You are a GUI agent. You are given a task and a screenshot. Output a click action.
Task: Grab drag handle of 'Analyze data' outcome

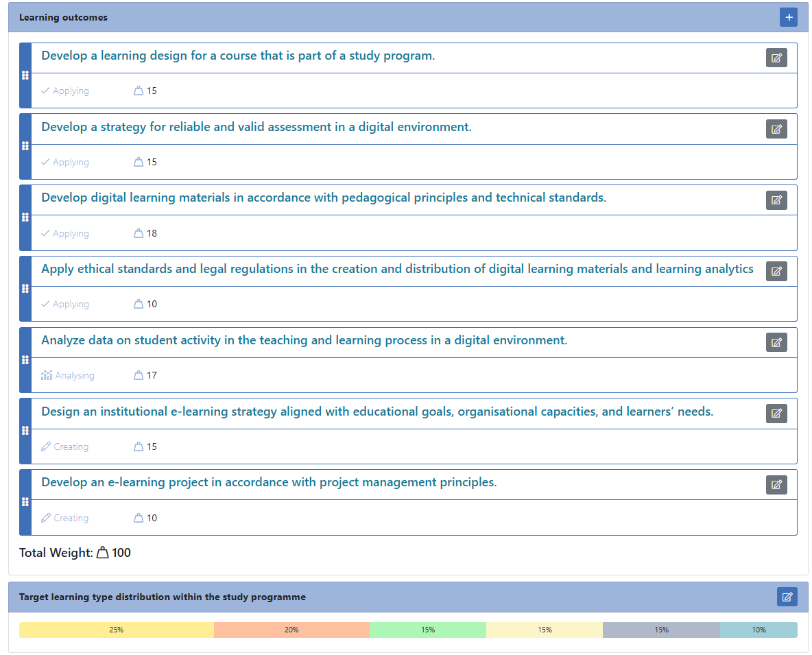[25, 360]
